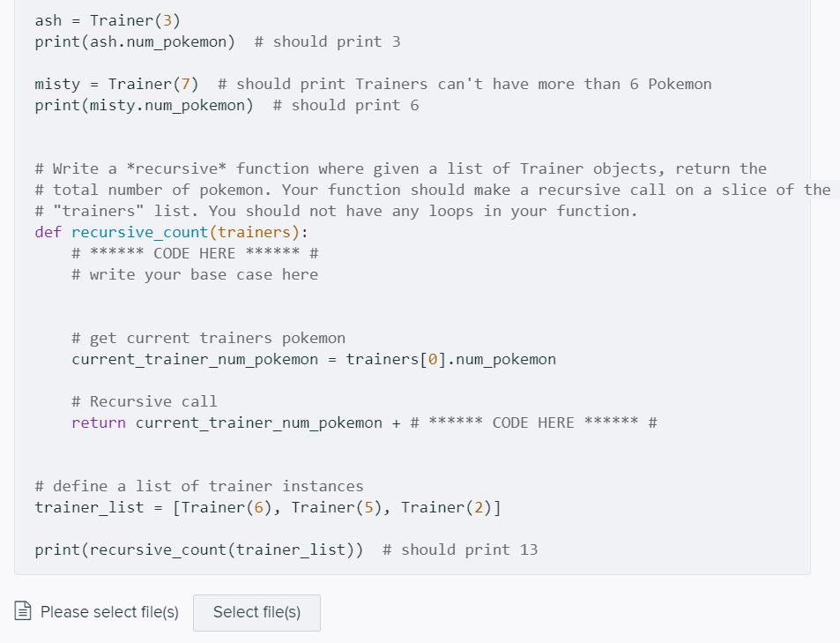Click the document icon beside Please select file(s)
Viewport: 840px width, 643px height.
tap(21, 611)
